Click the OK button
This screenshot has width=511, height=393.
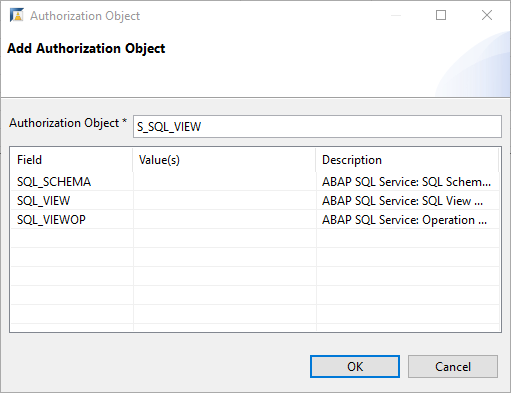tap(355, 366)
